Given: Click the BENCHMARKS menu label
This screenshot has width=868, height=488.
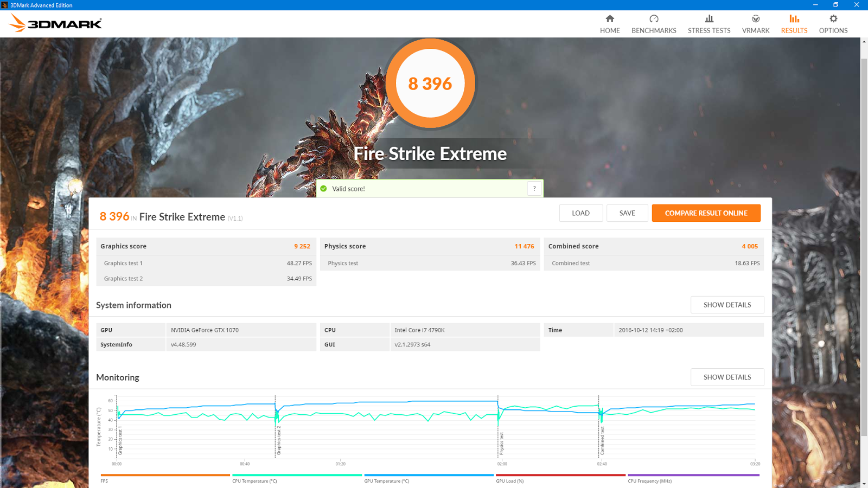Looking at the screenshot, I should point(654,31).
